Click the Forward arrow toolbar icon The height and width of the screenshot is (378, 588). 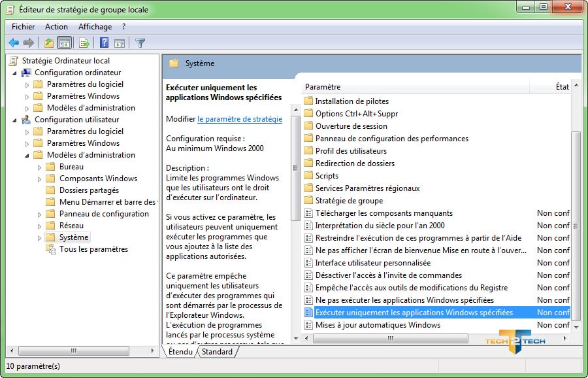[x=28, y=43]
